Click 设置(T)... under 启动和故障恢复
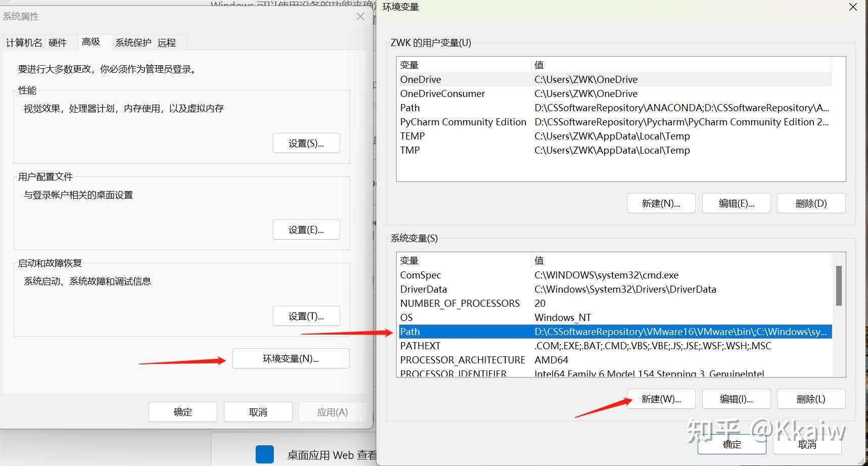Screen dimensions: 868x466 point(306,316)
